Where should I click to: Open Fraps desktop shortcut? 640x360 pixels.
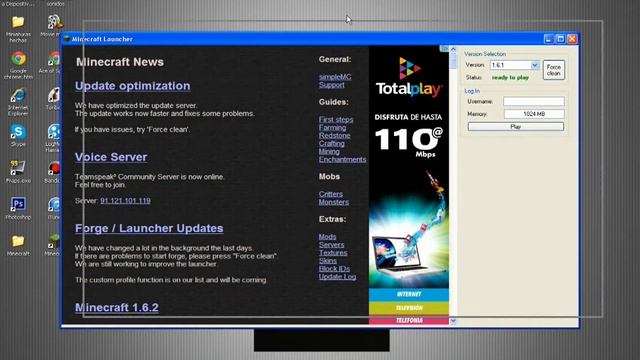click(18, 168)
